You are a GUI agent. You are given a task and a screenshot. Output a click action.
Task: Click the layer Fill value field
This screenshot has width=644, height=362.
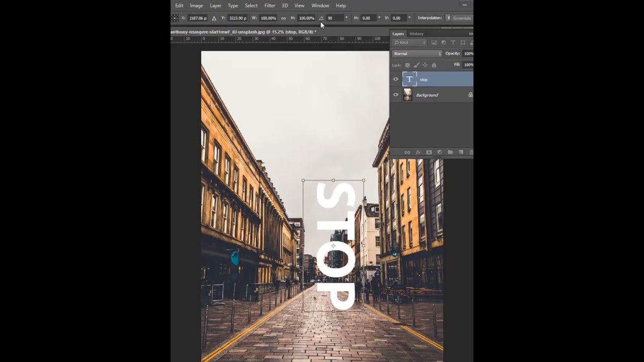(x=468, y=65)
